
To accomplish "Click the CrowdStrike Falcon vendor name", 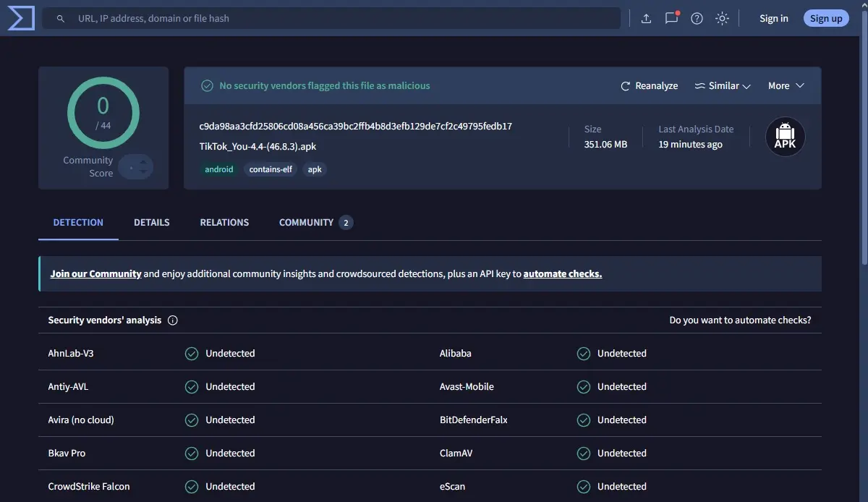I will coord(89,487).
